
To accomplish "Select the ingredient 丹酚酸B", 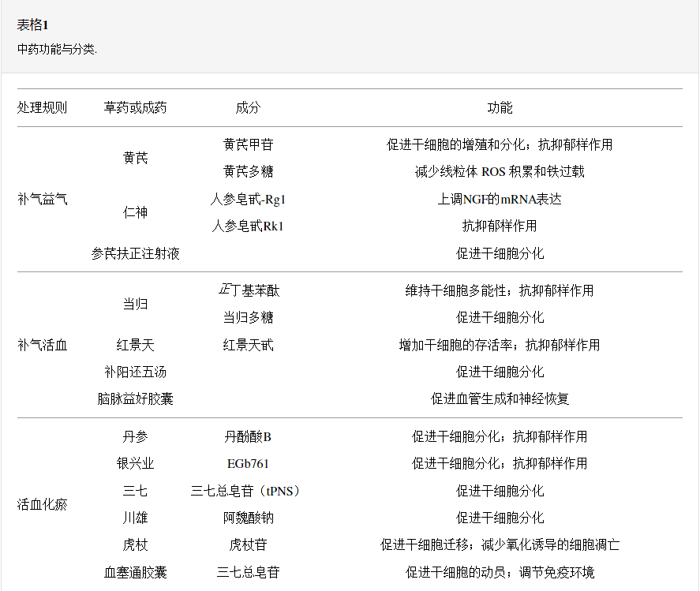I will (x=249, y=436).
